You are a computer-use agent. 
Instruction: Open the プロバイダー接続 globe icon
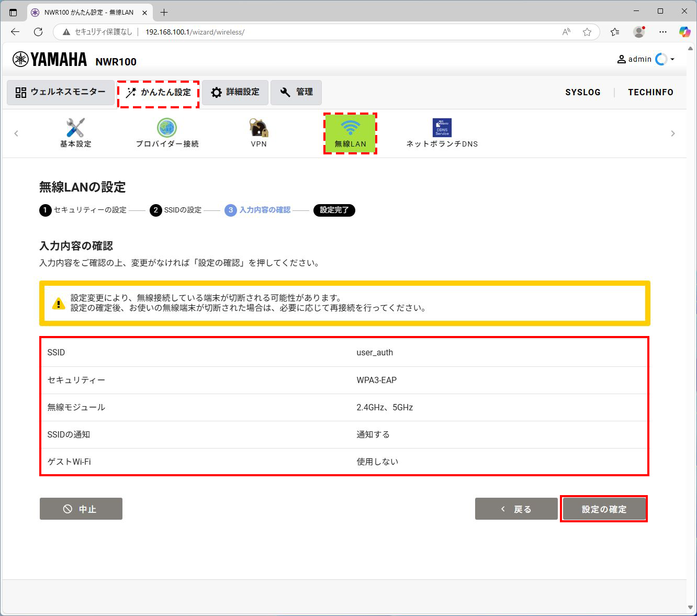pos(167,128)
